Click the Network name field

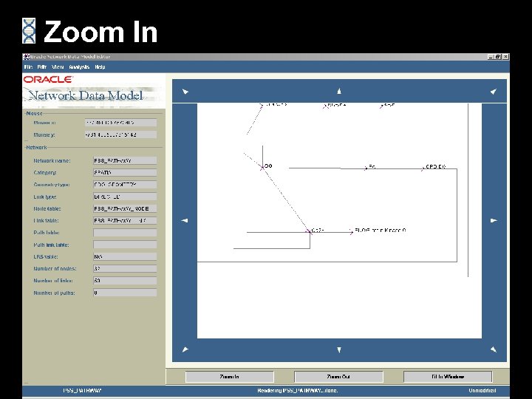pos(125,160)
